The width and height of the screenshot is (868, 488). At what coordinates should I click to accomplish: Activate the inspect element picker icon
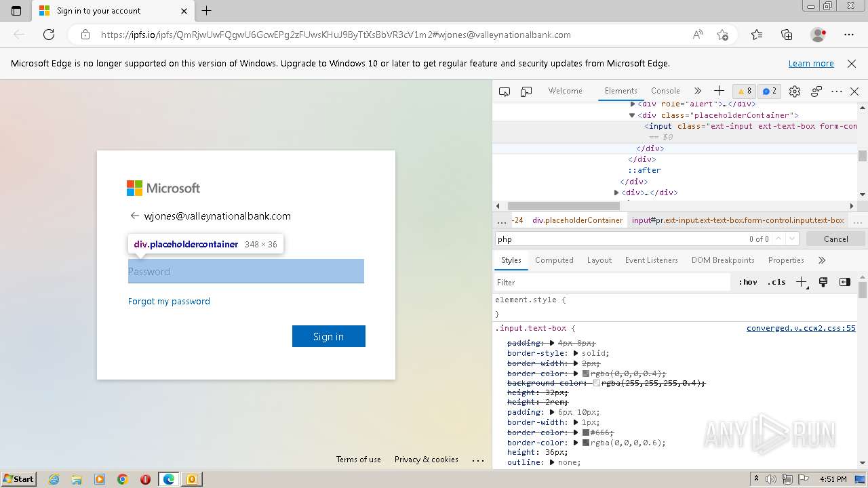pyautogui.click(x=505, y=91)
